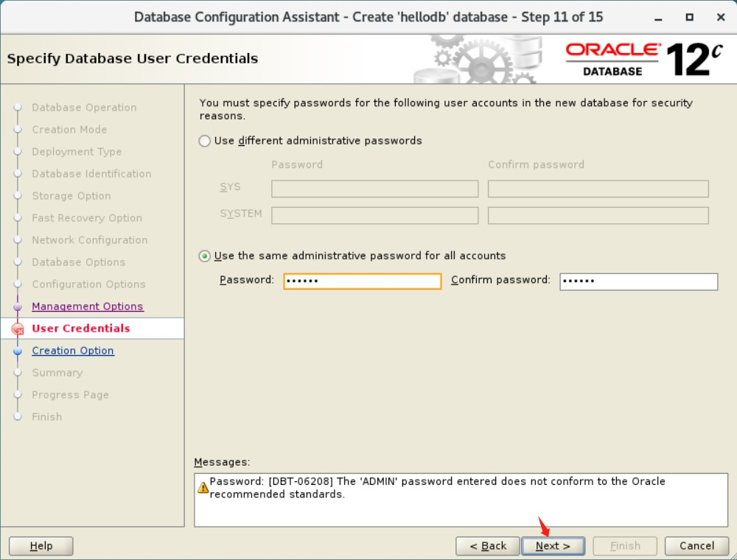Click the warning icon in Messages box
This screenshot has height=560, width=737.
pyautogui.click(x=203, y=488)
